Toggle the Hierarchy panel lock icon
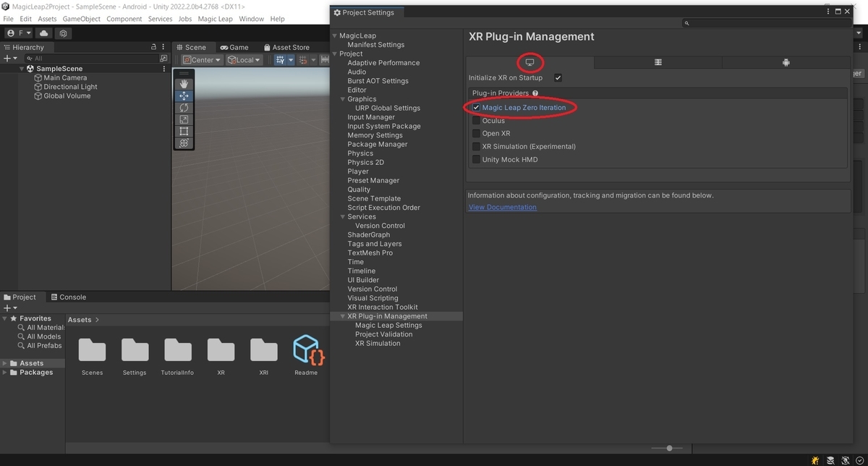Viewport: 868px width, 466px height. click(153, 47)
